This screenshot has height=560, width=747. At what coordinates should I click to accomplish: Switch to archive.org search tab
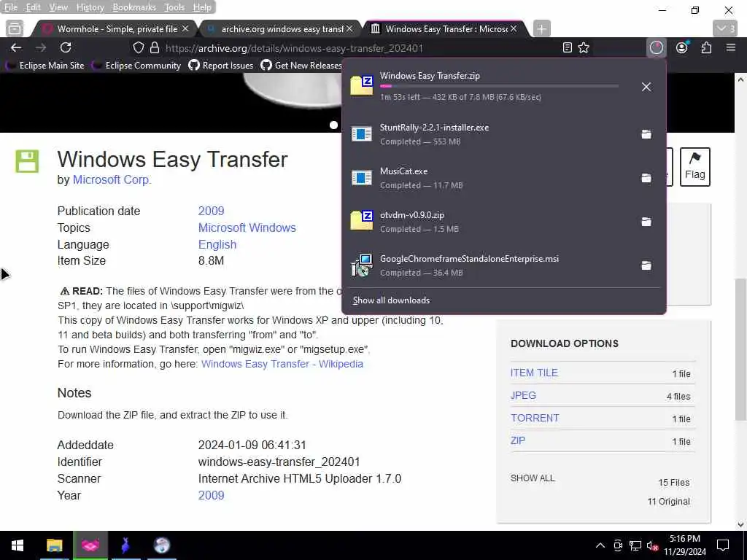pos(279,28)
